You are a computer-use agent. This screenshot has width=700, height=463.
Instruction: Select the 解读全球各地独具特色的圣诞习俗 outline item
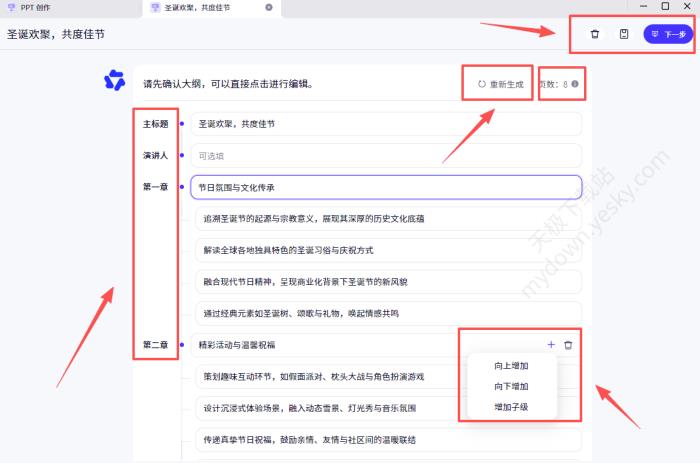pos(385,250)
